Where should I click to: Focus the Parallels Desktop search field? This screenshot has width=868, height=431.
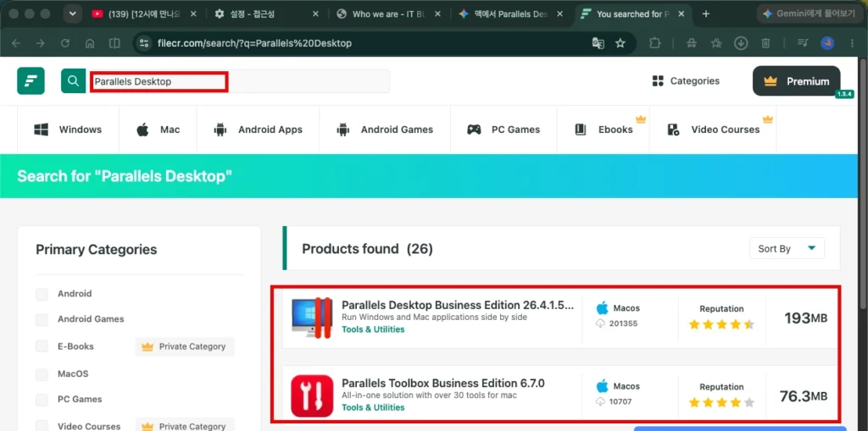(239, 81)
